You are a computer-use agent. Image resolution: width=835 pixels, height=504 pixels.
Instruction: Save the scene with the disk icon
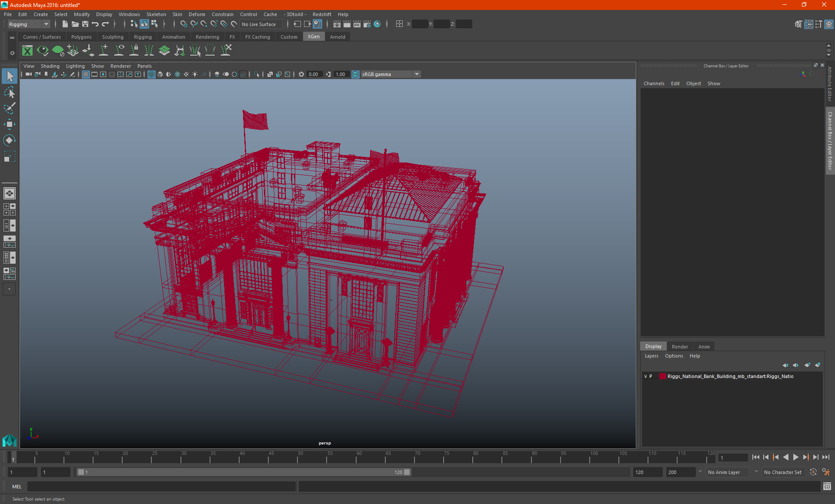(85, 24)
